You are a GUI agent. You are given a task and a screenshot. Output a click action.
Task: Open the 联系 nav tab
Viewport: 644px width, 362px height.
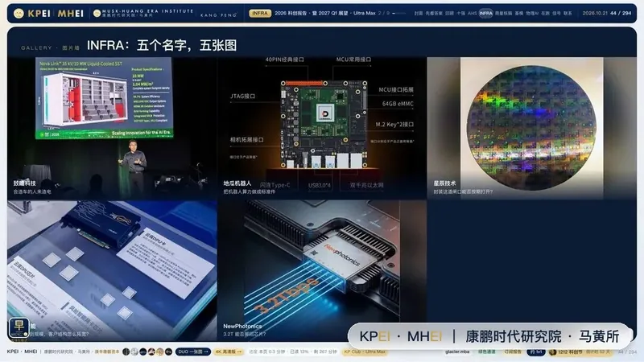568,13
